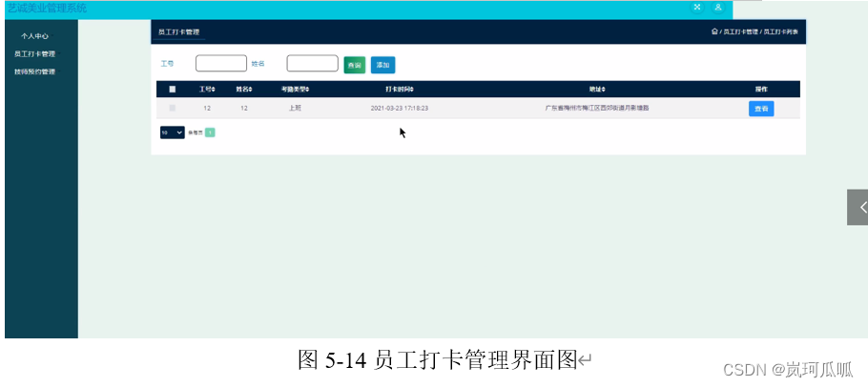
Task: Click the 查看 button in the row
Action: point(761,109)
